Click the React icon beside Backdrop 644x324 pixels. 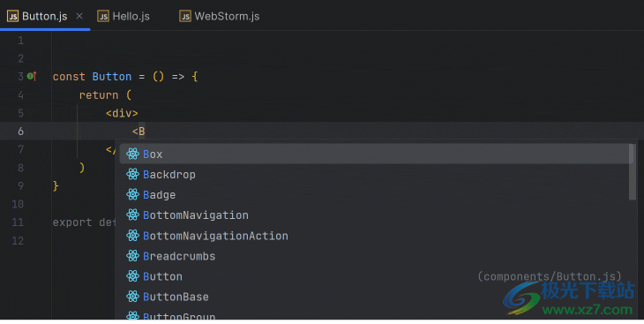coord(132,174)
